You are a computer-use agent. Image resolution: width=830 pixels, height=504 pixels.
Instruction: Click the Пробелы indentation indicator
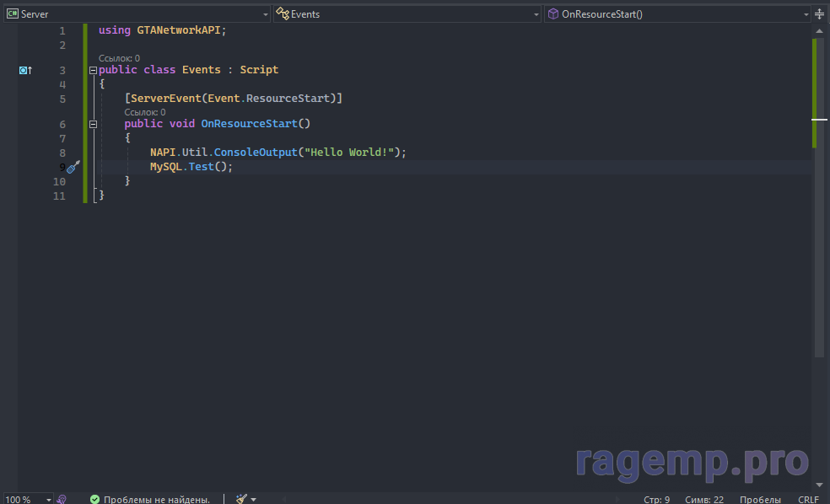pyautogui.click(x=760, y=499)
